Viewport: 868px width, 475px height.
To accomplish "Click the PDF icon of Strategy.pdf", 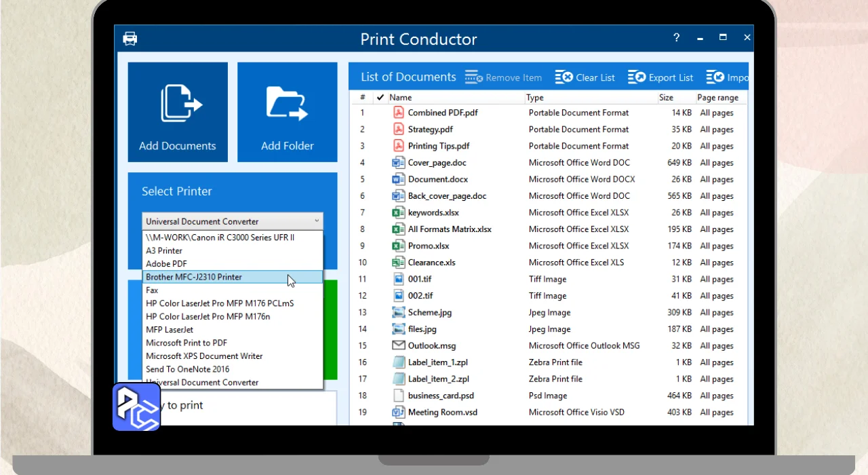I will 399,129.
